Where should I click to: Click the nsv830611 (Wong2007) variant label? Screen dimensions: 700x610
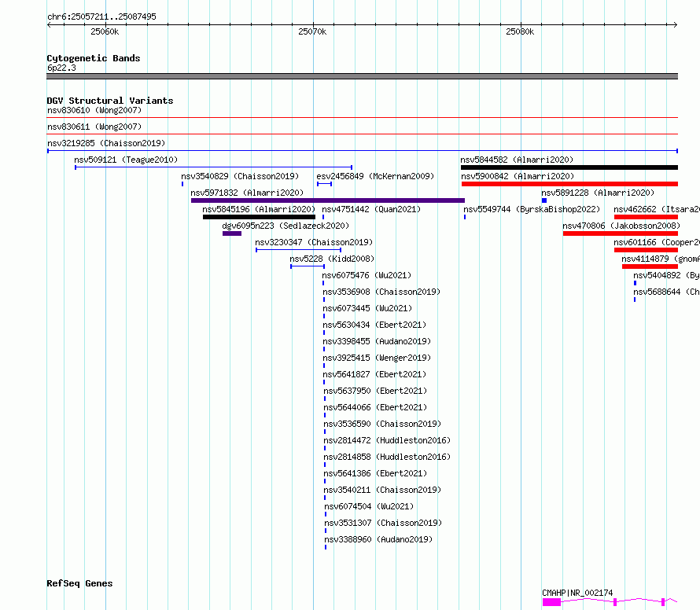click(94, 127)
